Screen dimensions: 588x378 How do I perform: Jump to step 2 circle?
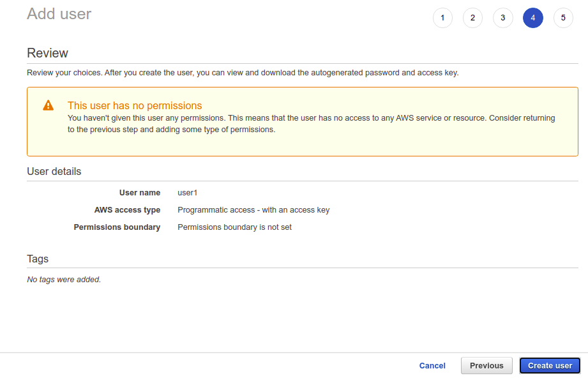[x=472, y=18]
